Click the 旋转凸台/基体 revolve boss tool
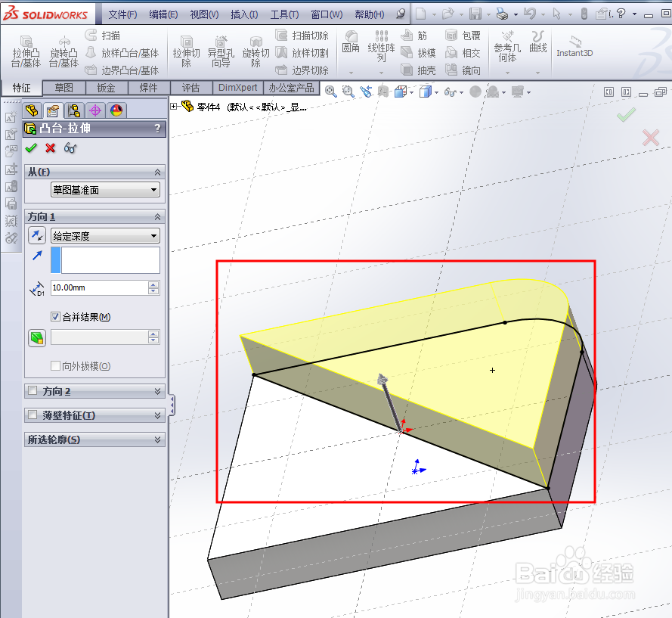Screen dimensions: 672x618 (x=63, y=52)
